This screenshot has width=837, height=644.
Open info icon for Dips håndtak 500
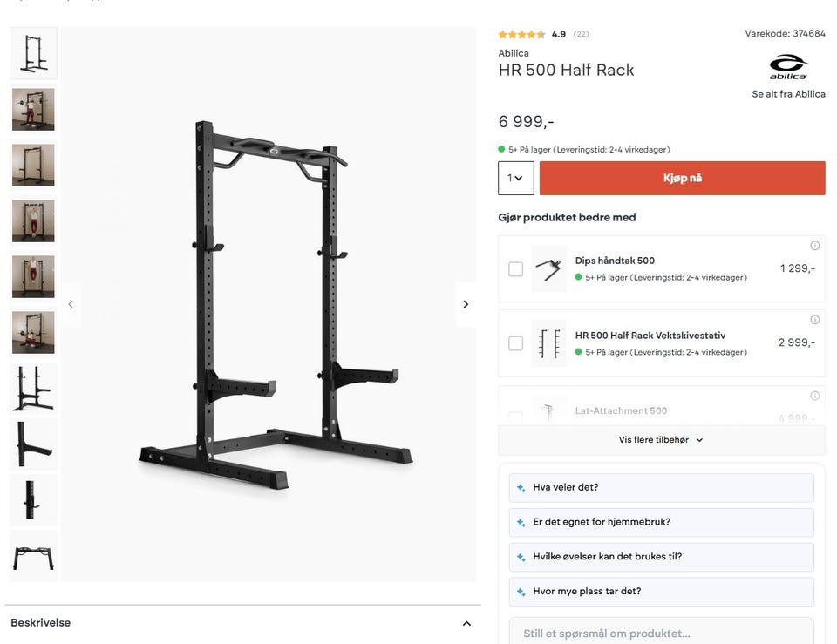814,246
